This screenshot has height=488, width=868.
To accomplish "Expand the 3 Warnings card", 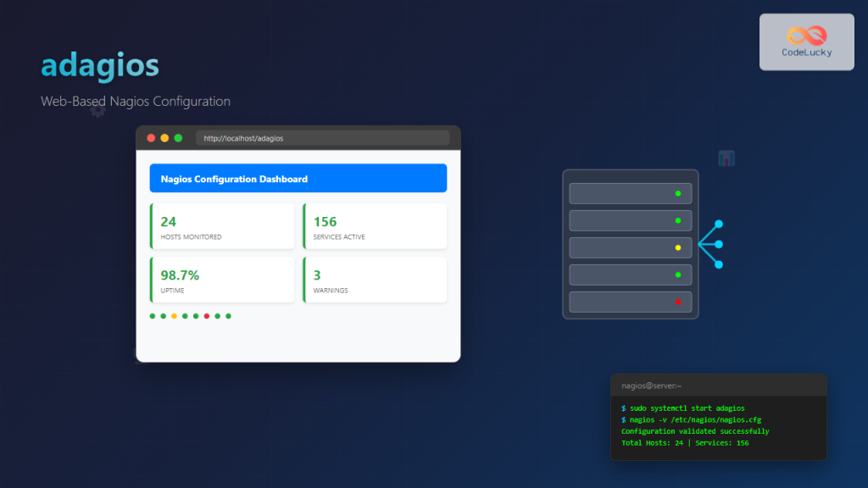I will pyautogui.click(x=375, y=280).
